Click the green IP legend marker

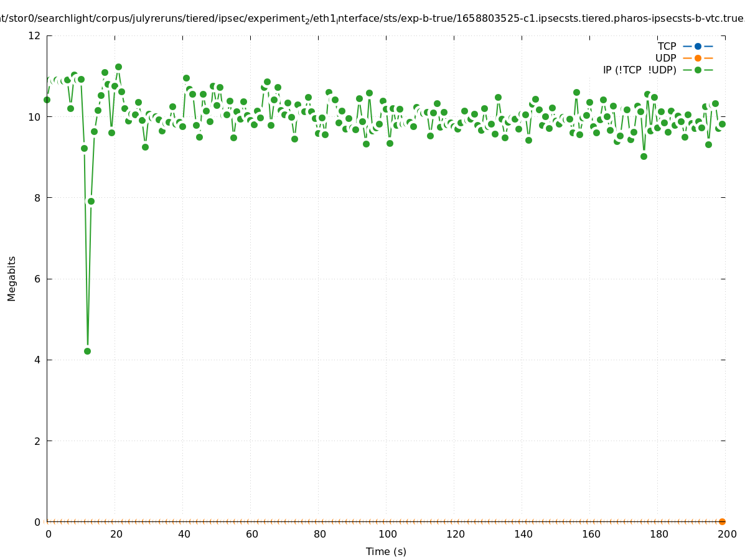[x=698, y=70]
